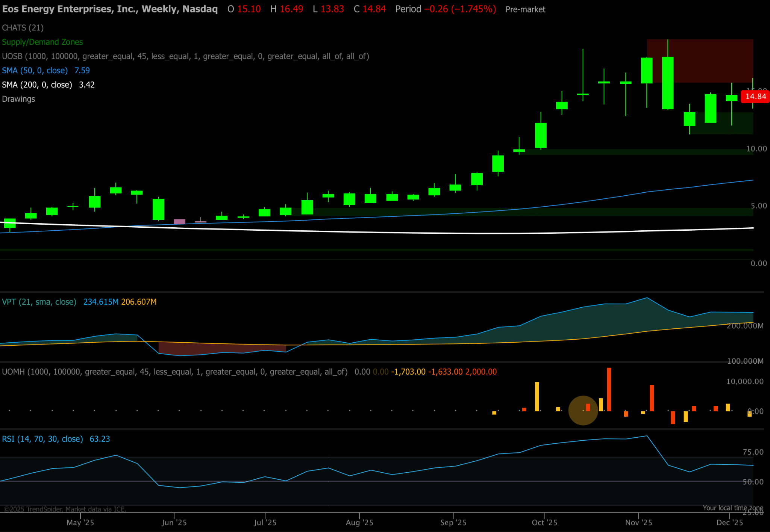This screenshot has width=770, height=532.
Task: Open the CHATS (21) indicator settings
Action: [23, 27]
